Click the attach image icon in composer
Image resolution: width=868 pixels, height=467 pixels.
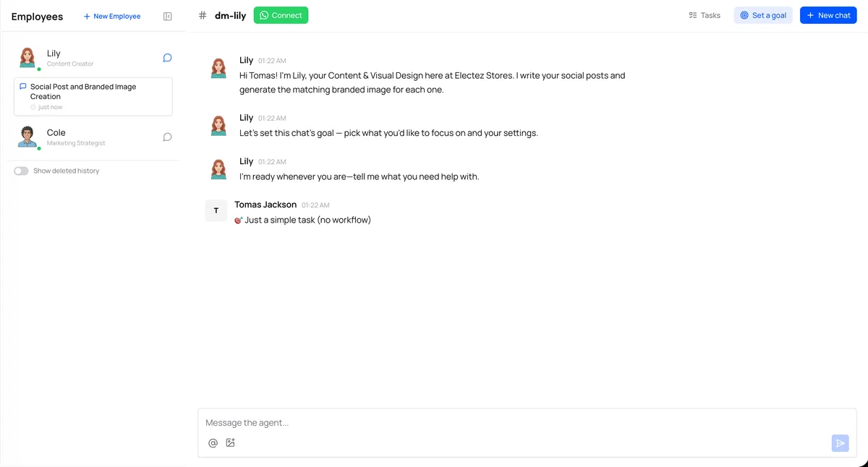pos(231,443)
